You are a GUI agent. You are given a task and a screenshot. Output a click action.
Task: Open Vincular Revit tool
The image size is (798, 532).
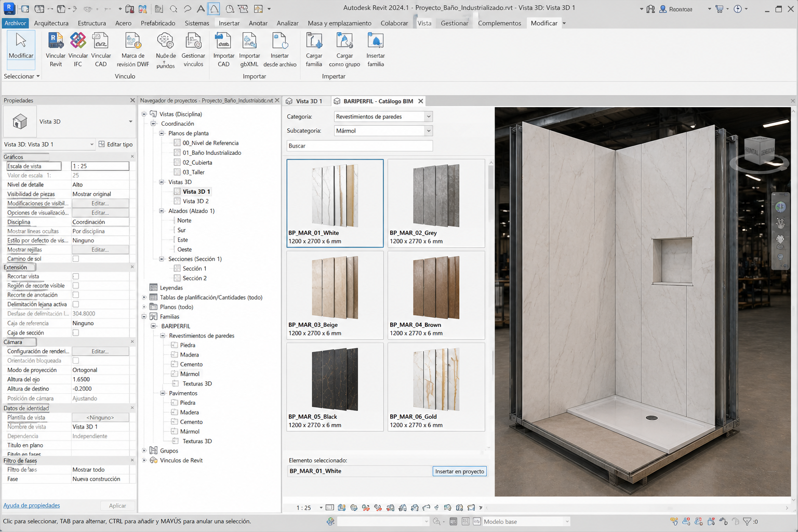[56, 49]
